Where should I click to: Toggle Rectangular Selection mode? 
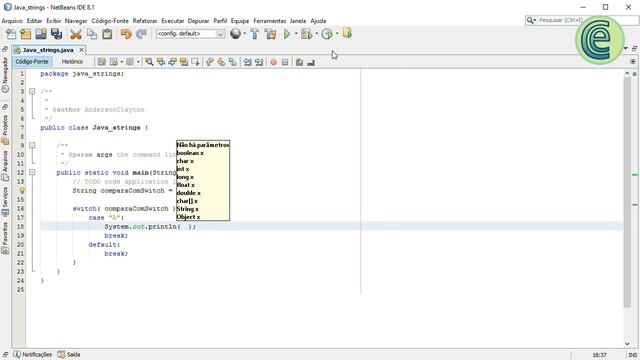[x=196, y=62]
